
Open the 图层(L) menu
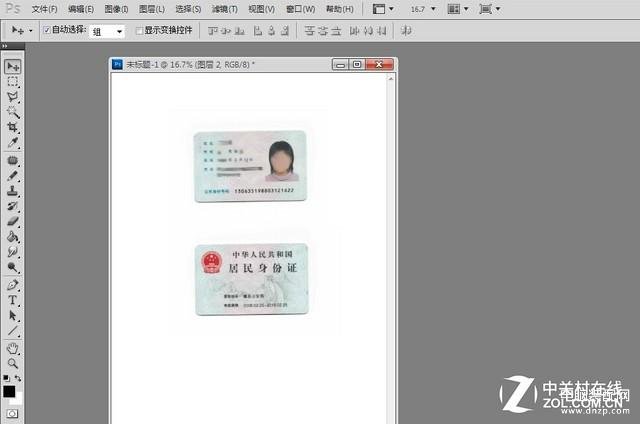tap(151, 9)
